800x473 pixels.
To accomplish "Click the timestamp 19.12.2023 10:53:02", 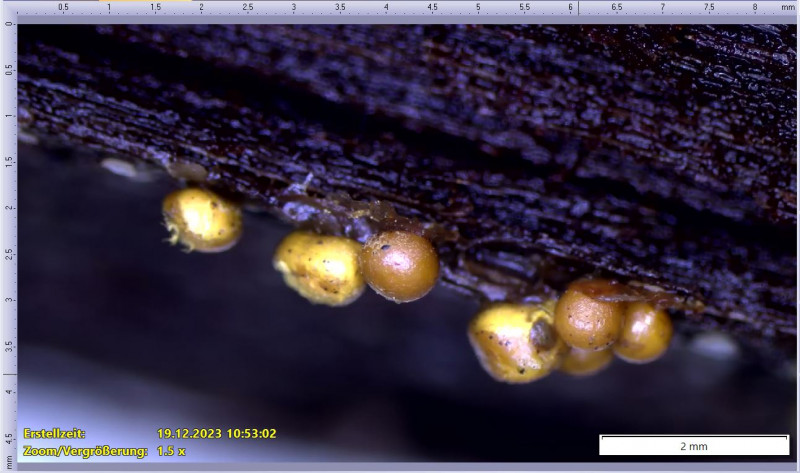I will pos(216,434).
